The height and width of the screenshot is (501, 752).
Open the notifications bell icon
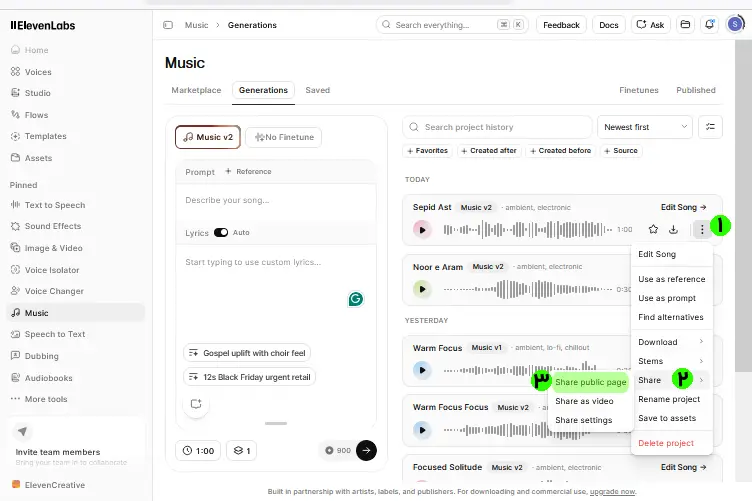(709, 24)
